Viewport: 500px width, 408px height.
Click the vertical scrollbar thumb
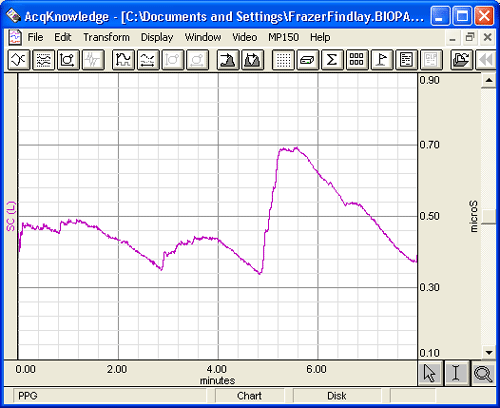click(x=489, y=217)
